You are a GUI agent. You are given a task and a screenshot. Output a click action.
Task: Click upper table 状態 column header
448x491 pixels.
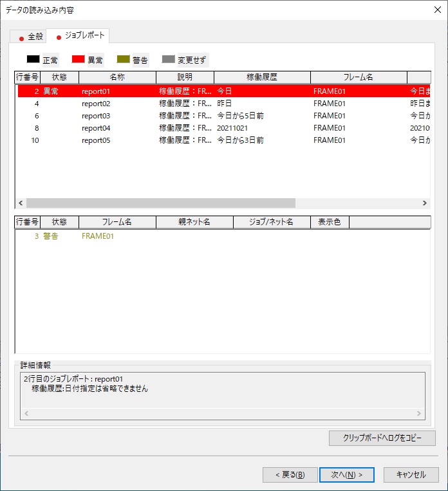(59, 77)
